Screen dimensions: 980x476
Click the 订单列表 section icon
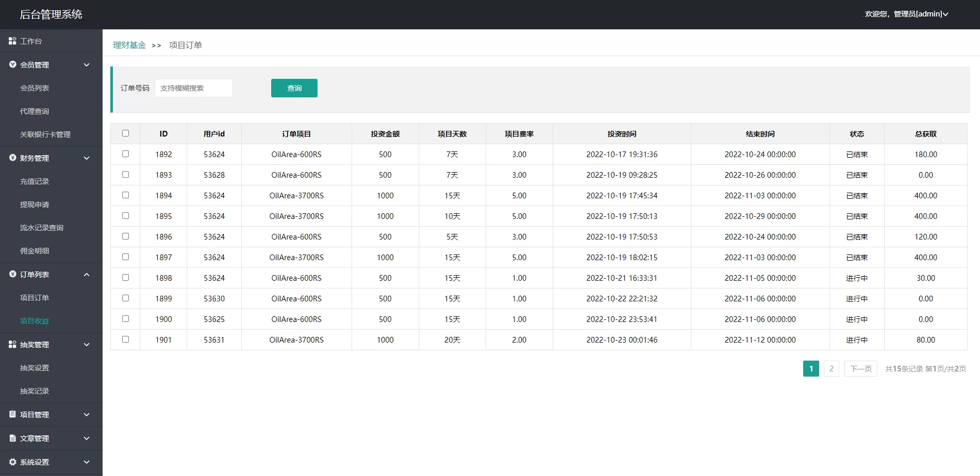tap(12, 274)
